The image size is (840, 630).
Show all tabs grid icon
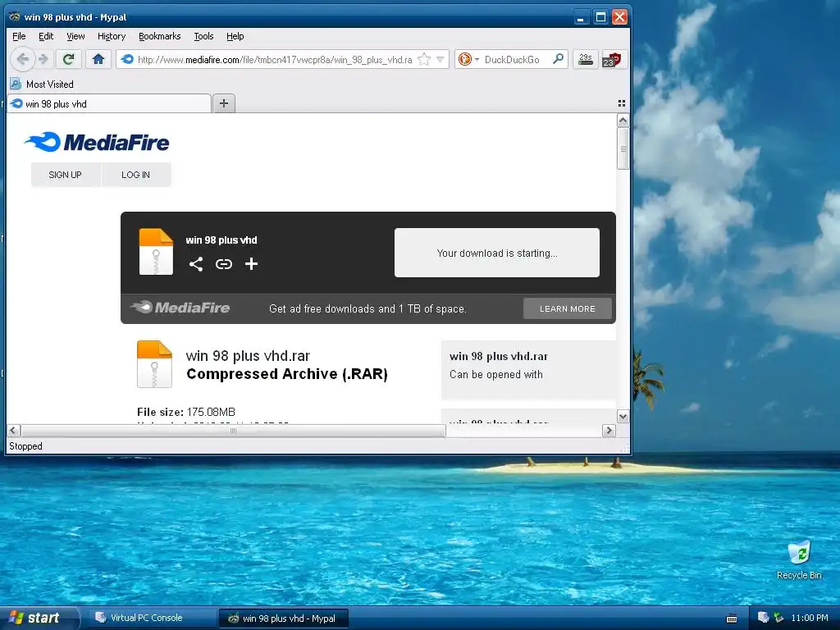[622, 103]
